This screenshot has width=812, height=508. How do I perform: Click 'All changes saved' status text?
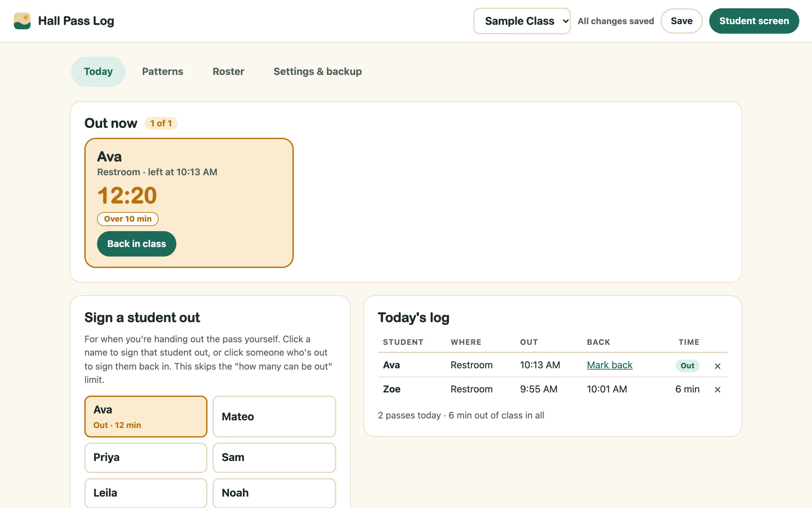coord(616,21)
